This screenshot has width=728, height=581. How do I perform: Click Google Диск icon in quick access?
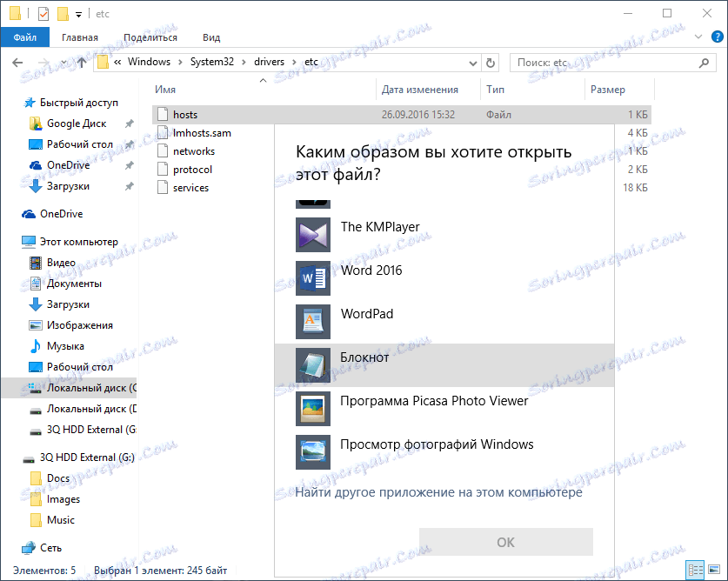pyautogui.click(x=36, y=124)
